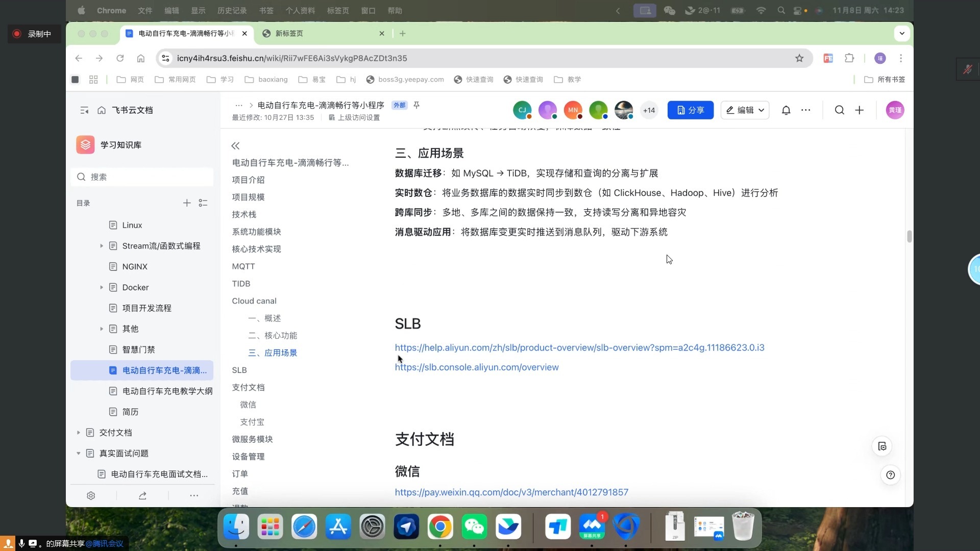The height and width of the screenshot is (551, 980).
Task: Toggle sidebar collapse icon near 飞书云文档
Action: [84, 110]
